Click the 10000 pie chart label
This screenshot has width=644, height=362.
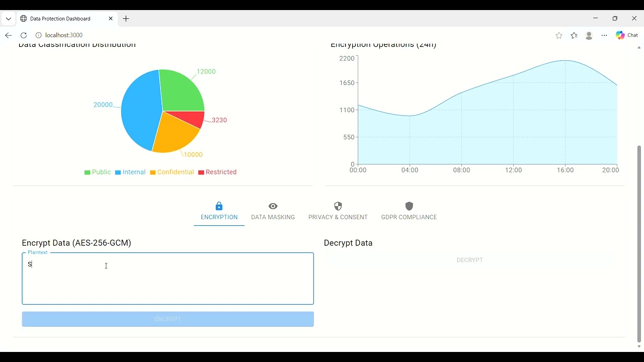(x=193, y=155)
